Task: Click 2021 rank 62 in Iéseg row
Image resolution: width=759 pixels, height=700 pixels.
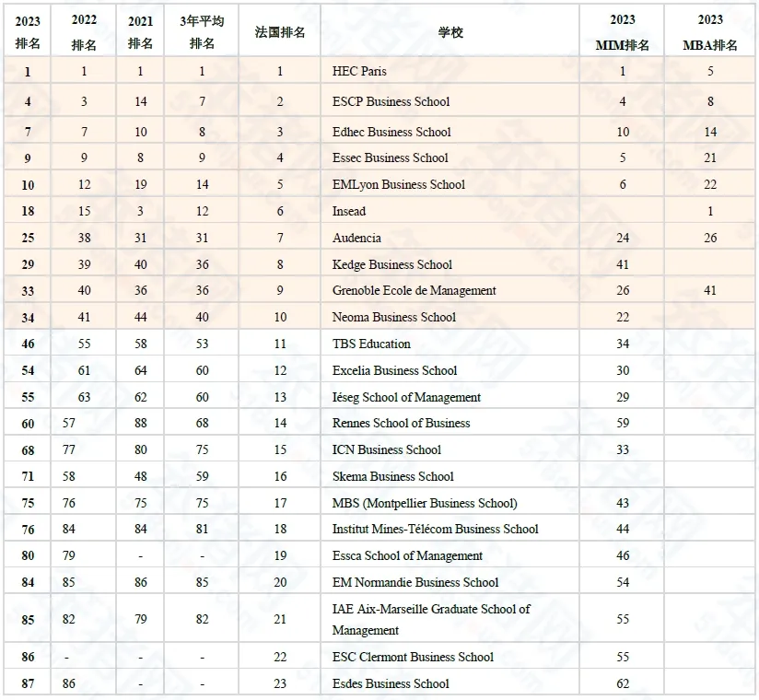Action: [x=140, y=397]
